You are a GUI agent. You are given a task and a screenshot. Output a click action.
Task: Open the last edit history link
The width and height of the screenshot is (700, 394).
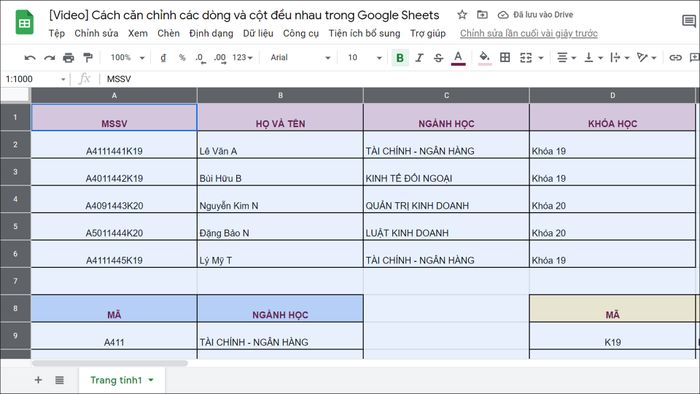[x=529, y=33]
